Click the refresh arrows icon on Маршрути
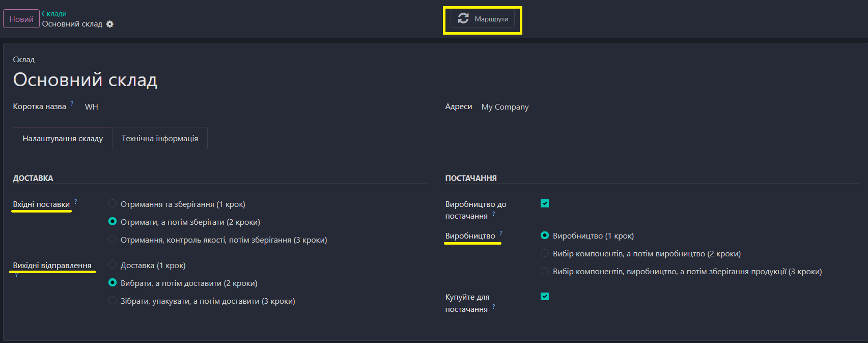Image resolution: width=868 pixels, height=343 pixels. tap(463, 18)
